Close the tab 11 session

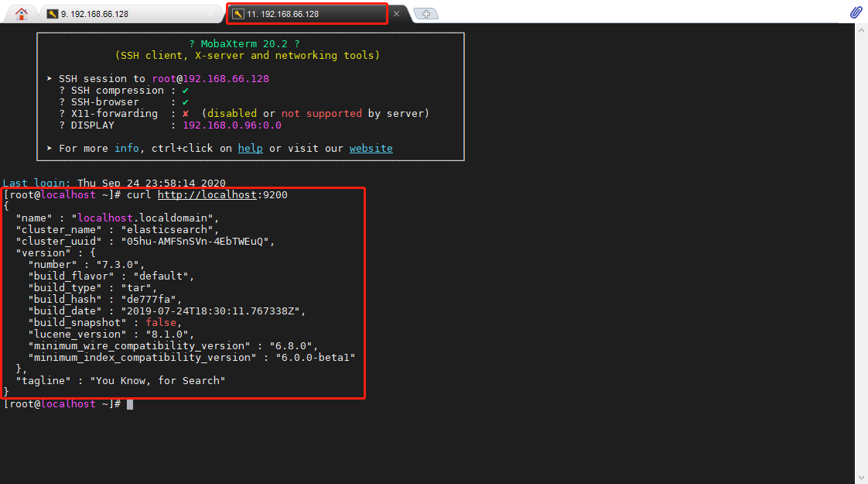[x=396, y=14]
